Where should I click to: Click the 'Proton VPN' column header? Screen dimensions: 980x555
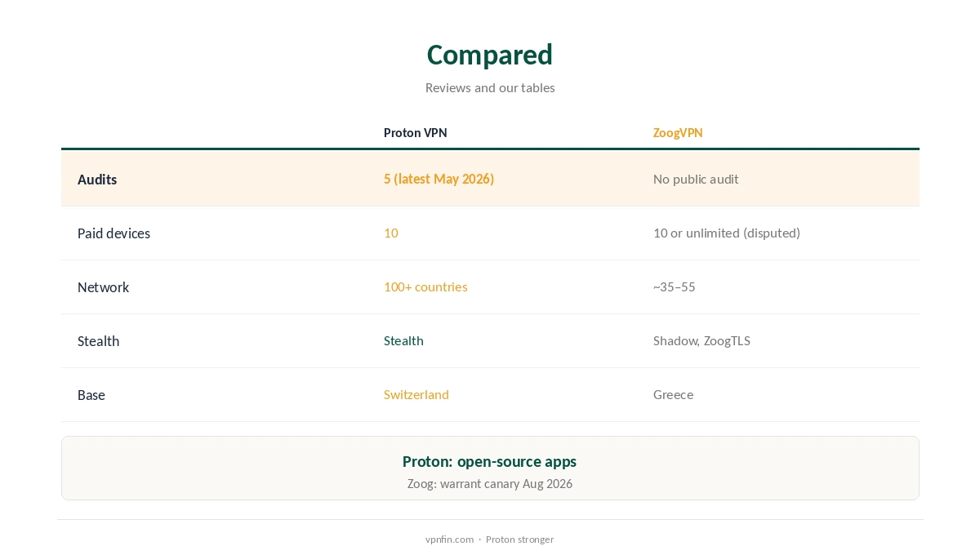416,133
